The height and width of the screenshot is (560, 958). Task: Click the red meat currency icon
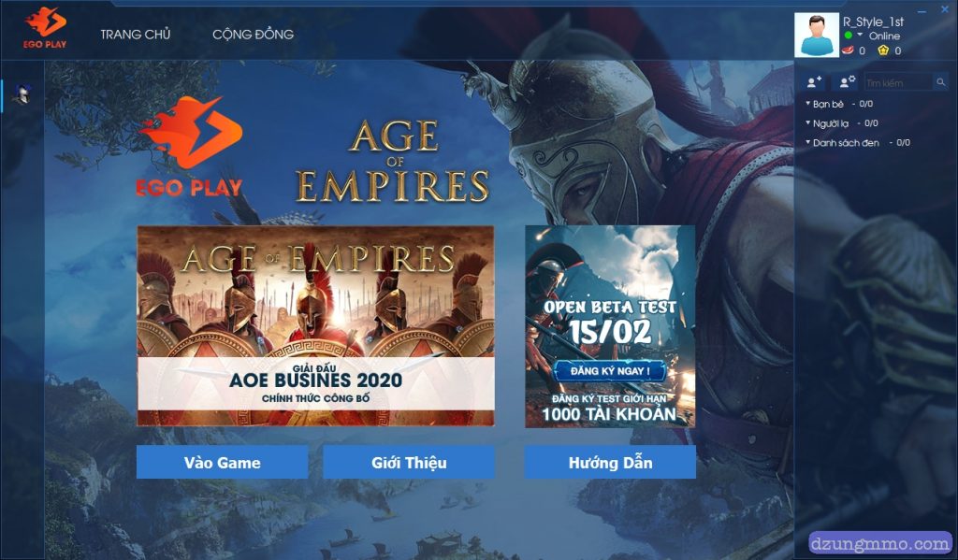tap(848, 50)
